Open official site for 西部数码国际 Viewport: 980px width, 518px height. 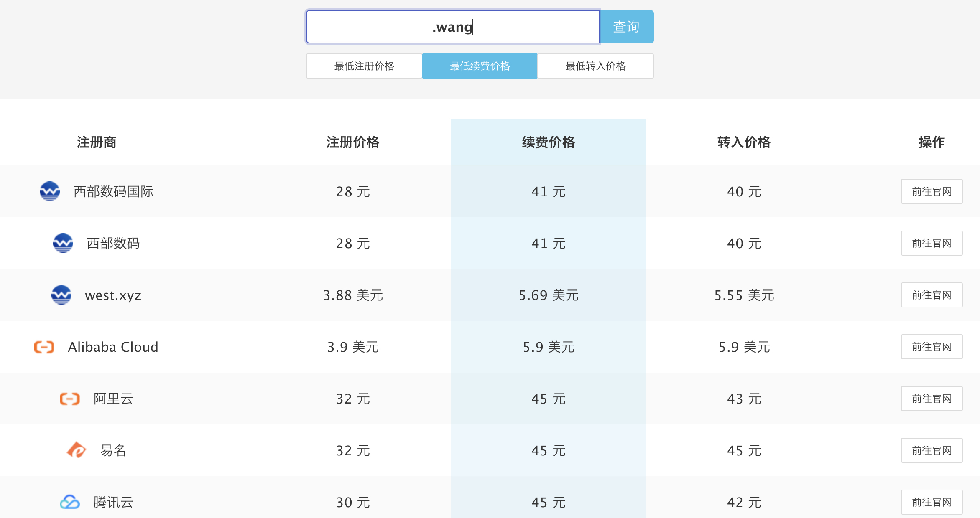(932, 191)
